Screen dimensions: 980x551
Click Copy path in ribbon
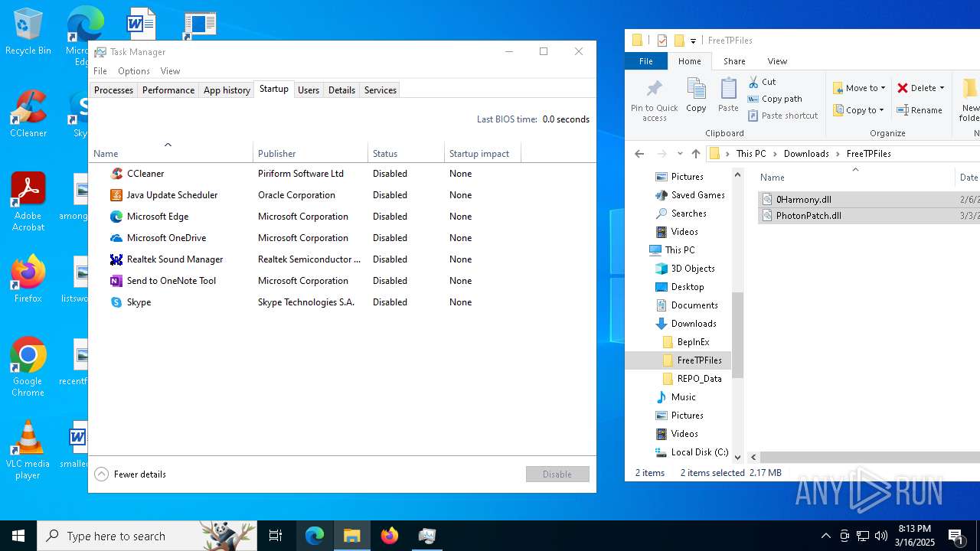pyautogui.click(x=775, y=99)
